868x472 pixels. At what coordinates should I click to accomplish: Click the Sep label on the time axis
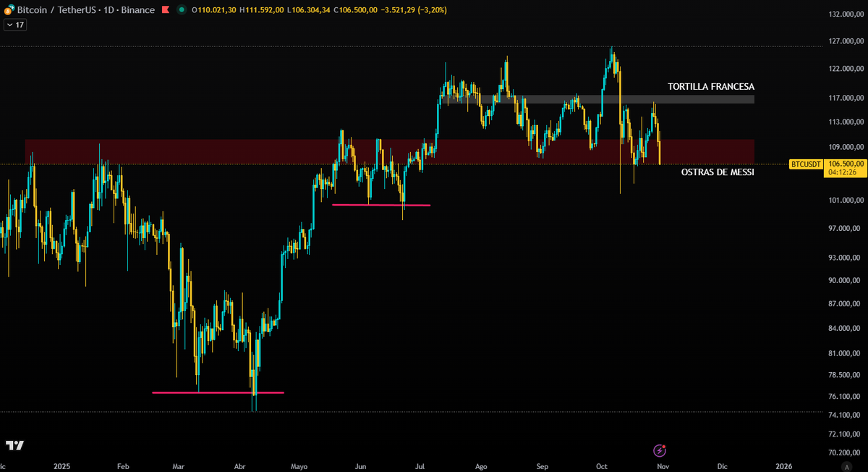pos(542,465)
